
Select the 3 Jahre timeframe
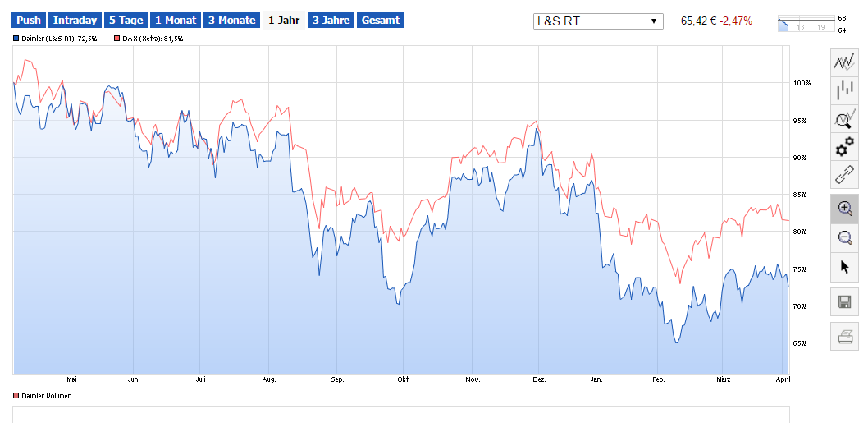point(331,21)
